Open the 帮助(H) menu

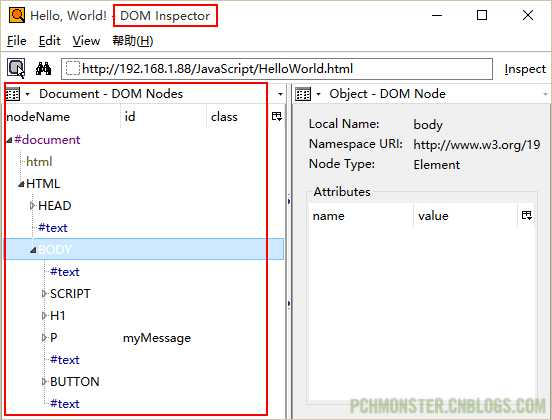(x=133, y=41)
